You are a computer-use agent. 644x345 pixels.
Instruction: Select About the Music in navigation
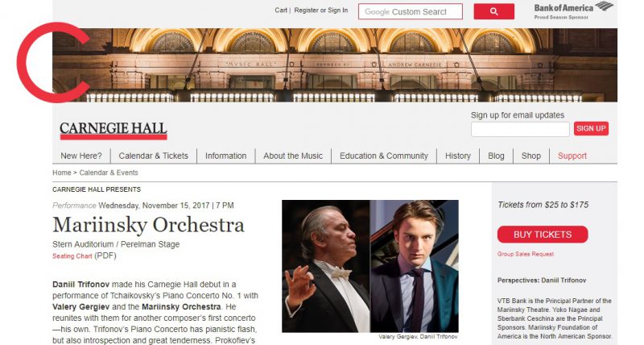(293, 156)
